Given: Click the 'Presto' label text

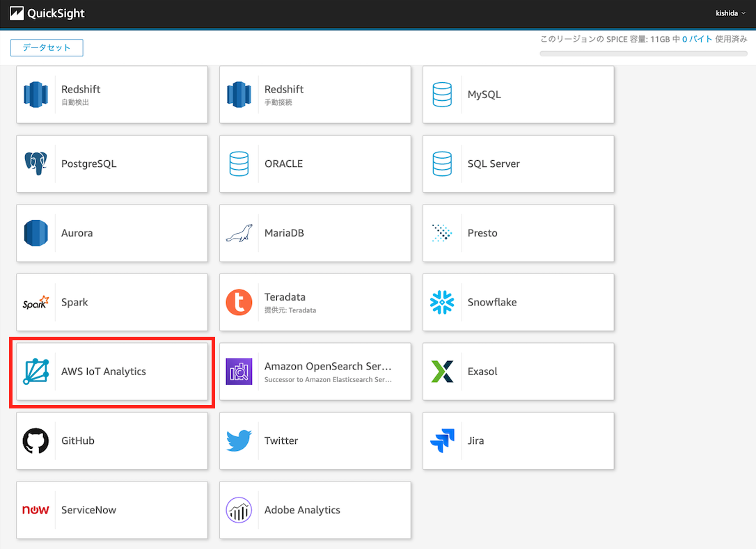Looking at the screenshot, I should tap(482, 233).
